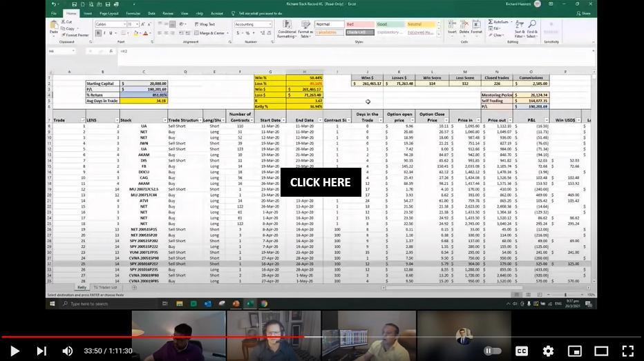Open Find & Select
The width and height of the screenshot is (644, 361).
click(x=532, y=29)
